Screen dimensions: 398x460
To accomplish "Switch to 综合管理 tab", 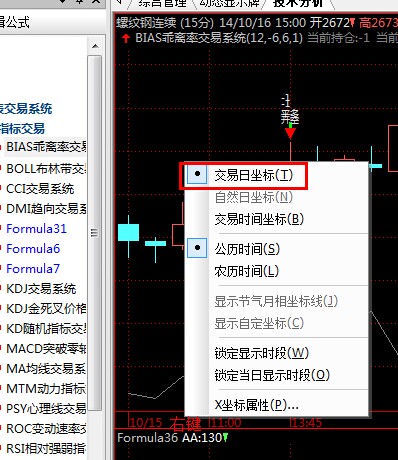I will pos(163,3).
